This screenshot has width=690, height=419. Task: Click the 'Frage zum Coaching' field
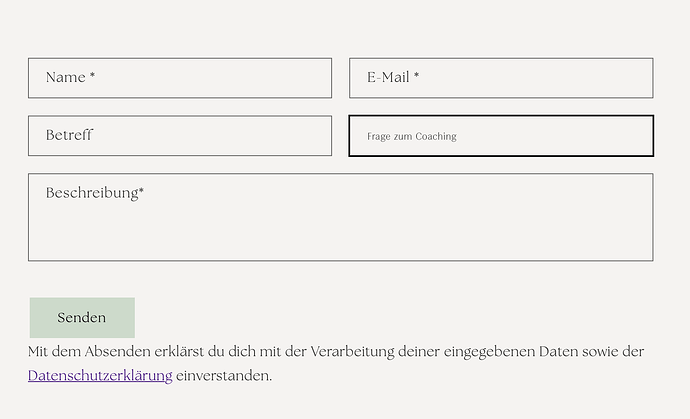pos(500,136)
